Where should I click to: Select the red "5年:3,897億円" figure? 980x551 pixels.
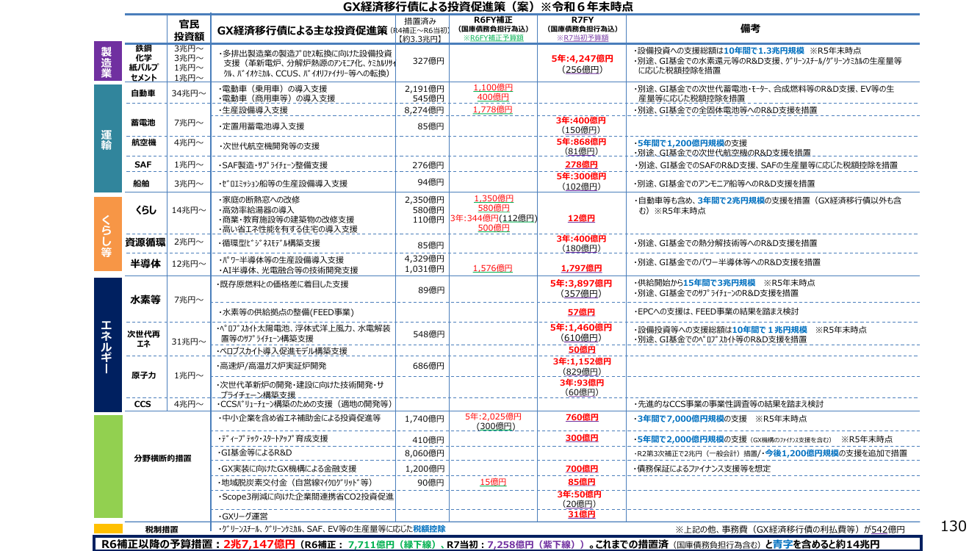(x=581, y=284)
